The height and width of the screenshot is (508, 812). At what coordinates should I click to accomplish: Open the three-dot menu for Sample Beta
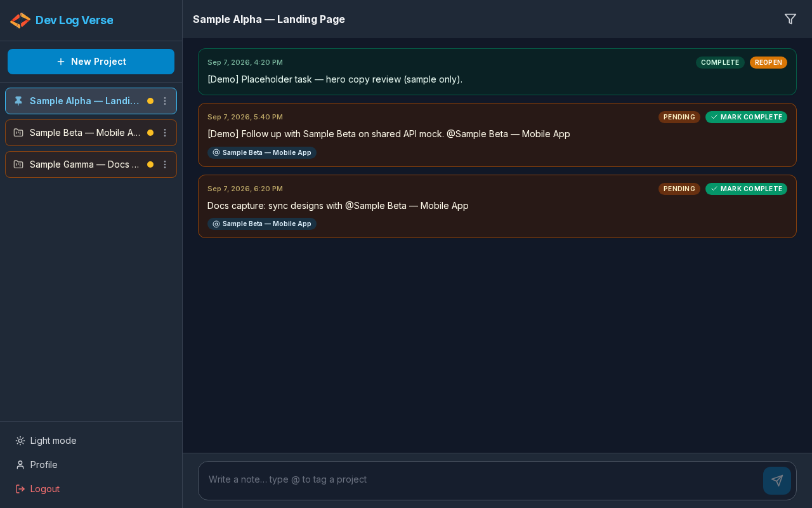pyautogui.click(x=165, y=133)
